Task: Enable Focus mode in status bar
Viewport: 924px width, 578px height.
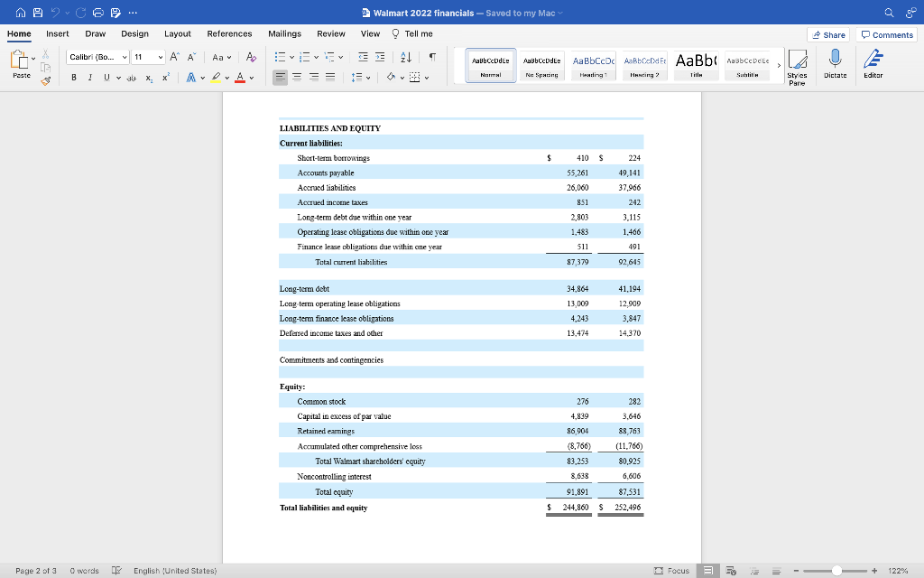Action: 671,571
